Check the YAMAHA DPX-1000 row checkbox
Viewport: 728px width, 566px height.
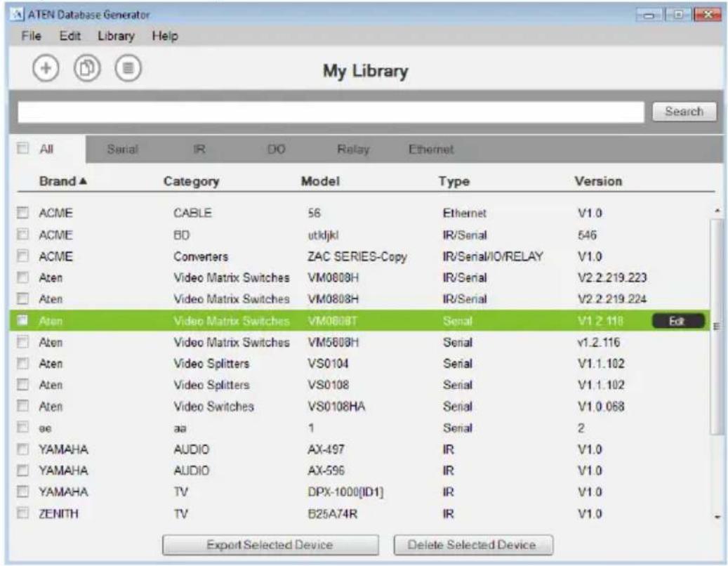[22, 492]
